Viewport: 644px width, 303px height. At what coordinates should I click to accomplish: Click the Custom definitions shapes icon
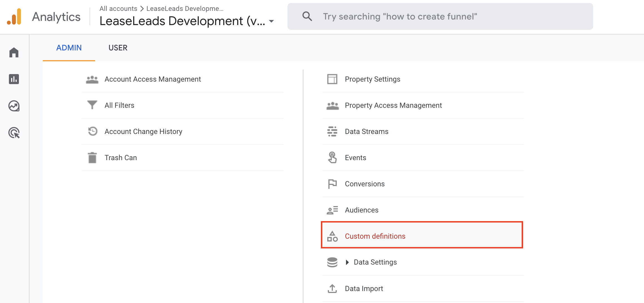[x=332, y=236]
